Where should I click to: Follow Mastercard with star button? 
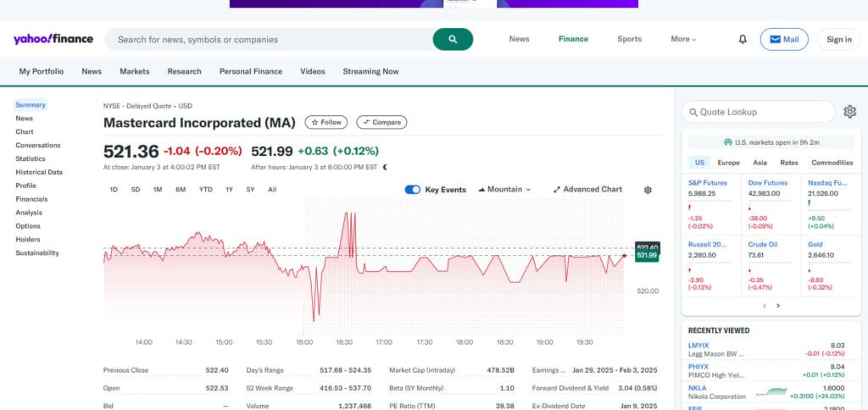[326, 122]
